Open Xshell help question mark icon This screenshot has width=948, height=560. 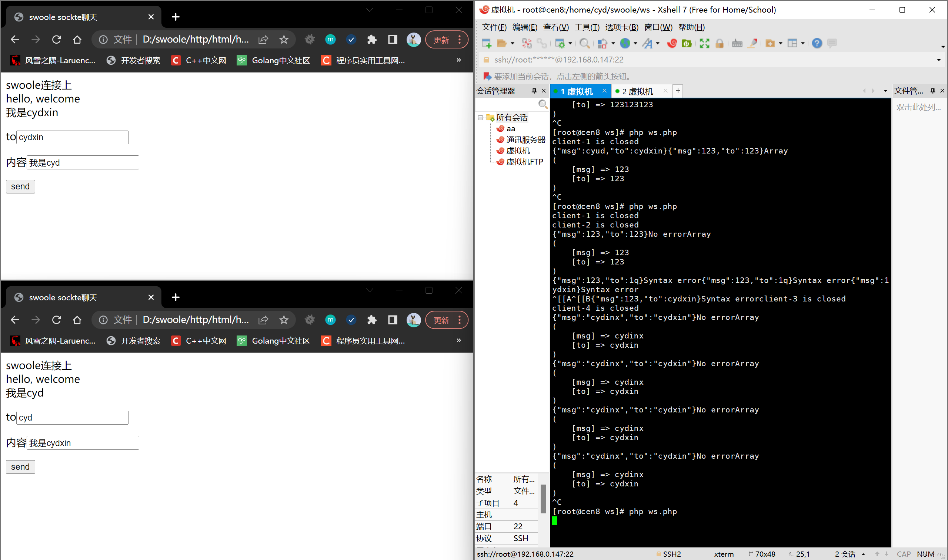coord(817,43)
